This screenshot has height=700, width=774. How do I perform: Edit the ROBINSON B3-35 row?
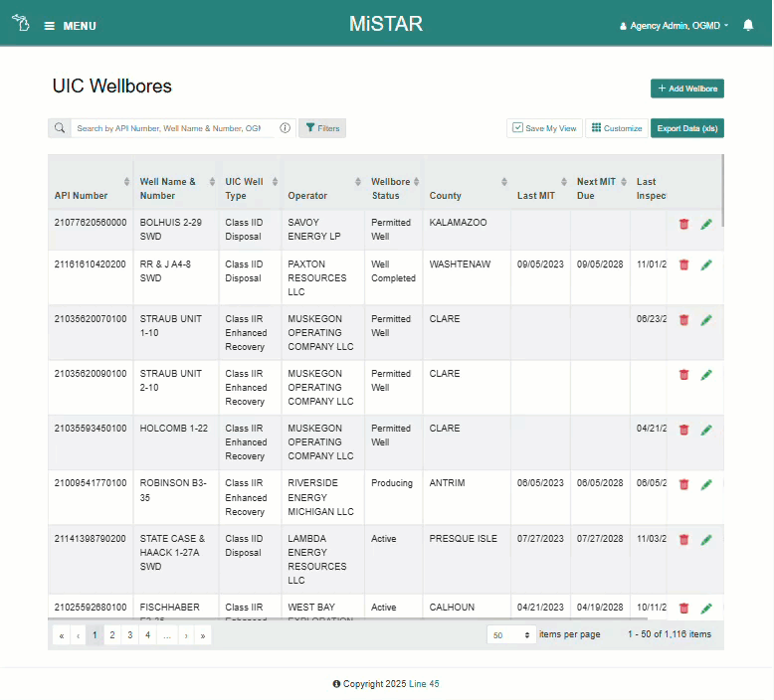pyautogui.click(x=706, y=484)
